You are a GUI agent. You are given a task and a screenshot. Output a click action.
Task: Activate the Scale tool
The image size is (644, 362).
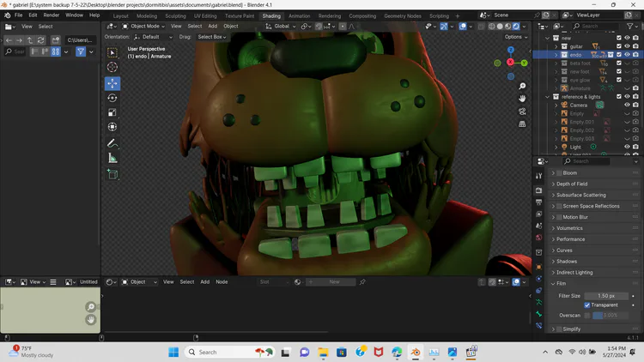click(x=112, y=112)
